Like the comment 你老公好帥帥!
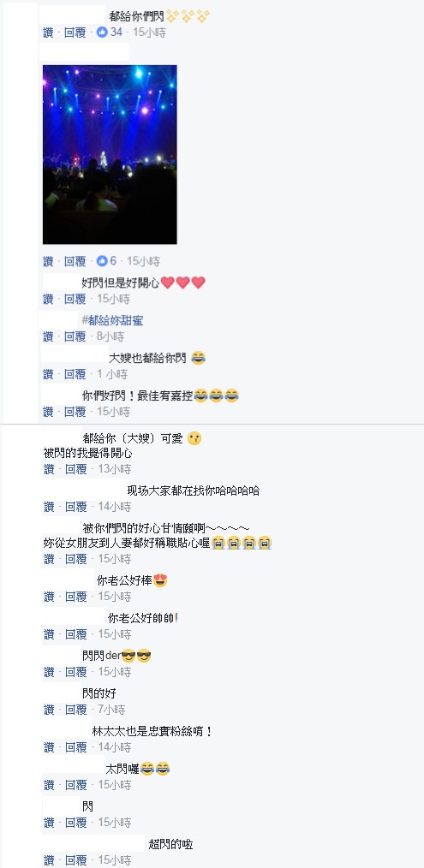This screenshot has width=424, height=868. 49,634
